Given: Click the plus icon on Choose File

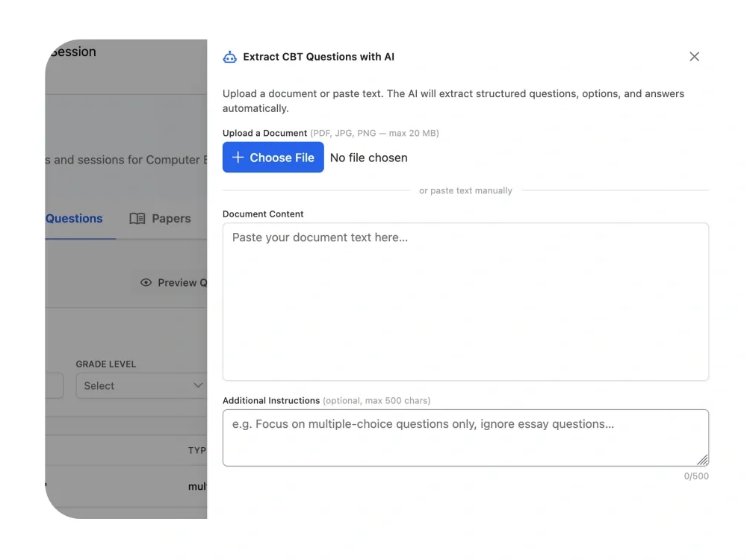Looking at the screenshot, I should [238, 157].
